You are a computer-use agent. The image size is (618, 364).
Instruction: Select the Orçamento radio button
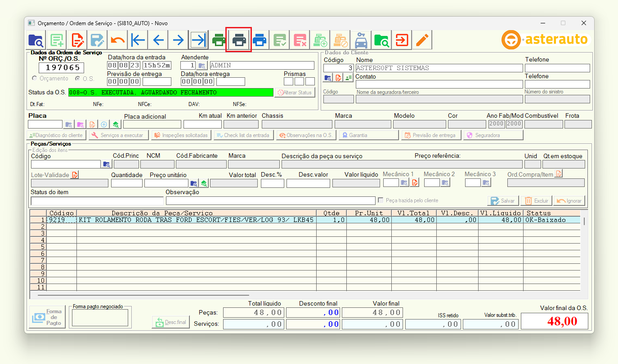[35, 79]
